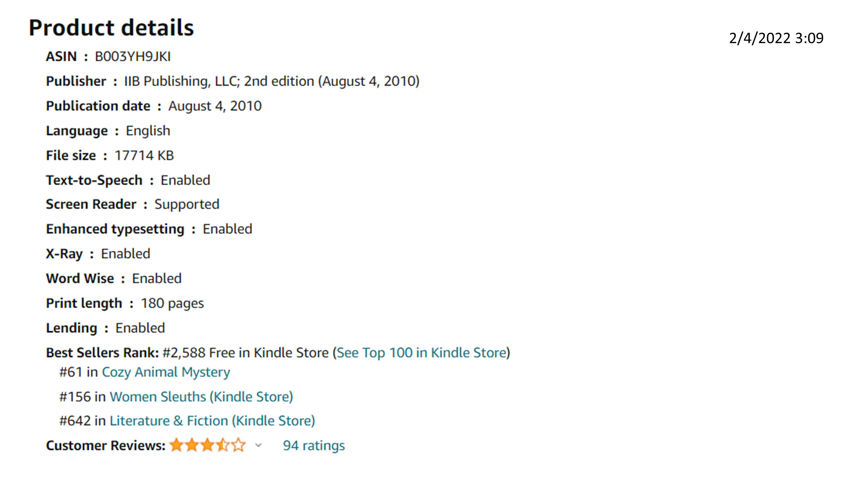868x488 pixels.
Task: Expand the rating breakdown chevron
Action: pyautogui.click(x=258, y=445)
